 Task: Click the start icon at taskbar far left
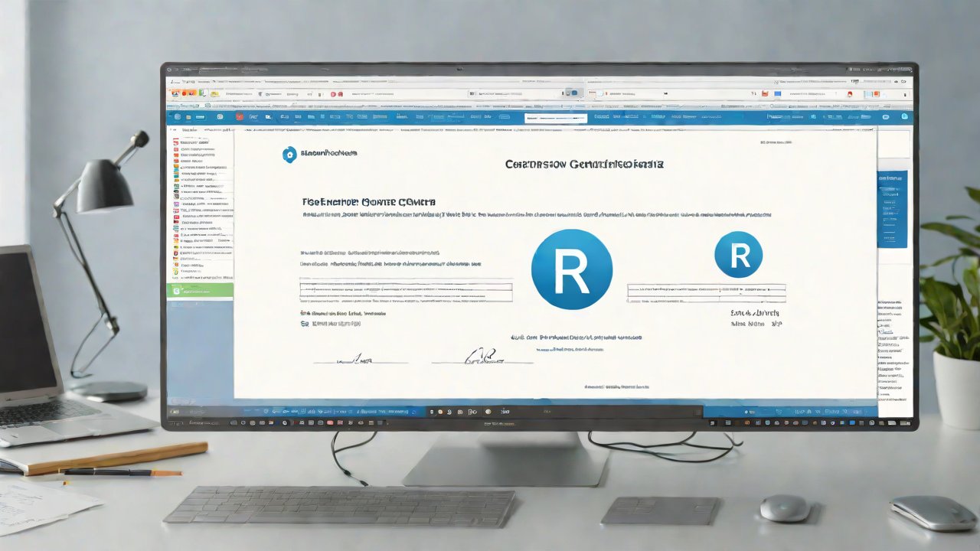click(x=175, y=412)
